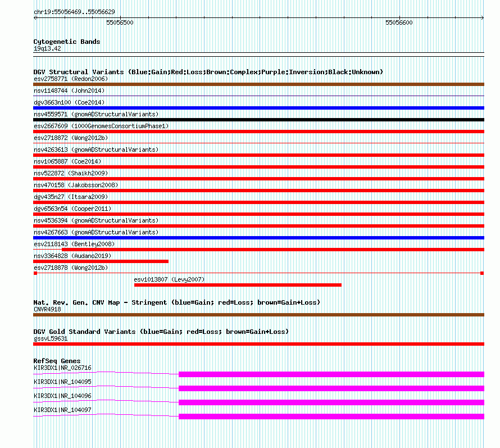Viewport: 500px width, 448px height.
Task: Open esv2118143 (Bentley2008) variant label
Action: coord(74,244)
